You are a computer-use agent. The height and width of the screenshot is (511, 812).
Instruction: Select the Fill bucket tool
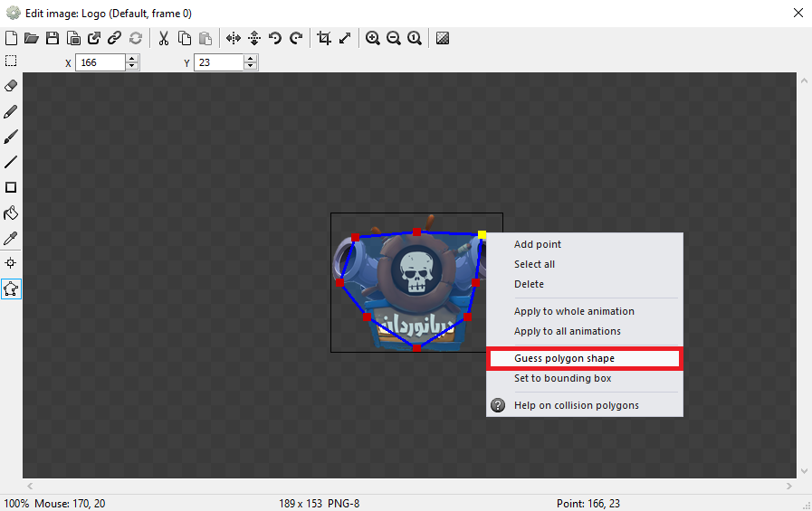(x=11, y=213)
